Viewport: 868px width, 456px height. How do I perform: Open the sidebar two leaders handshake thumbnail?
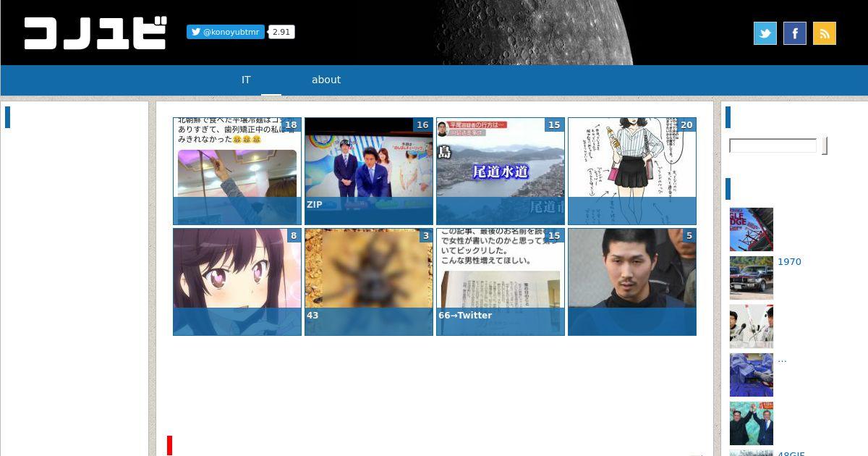click(x=752, y=423)
